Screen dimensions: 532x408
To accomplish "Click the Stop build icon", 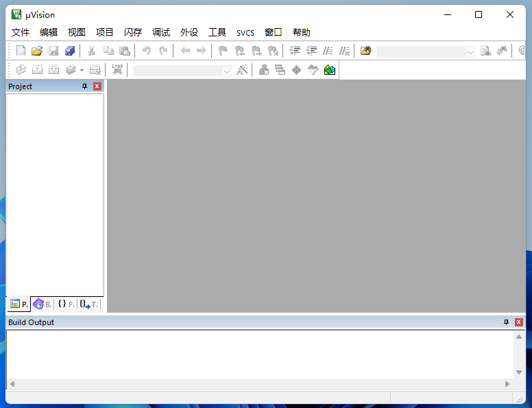I will point(95,70).
